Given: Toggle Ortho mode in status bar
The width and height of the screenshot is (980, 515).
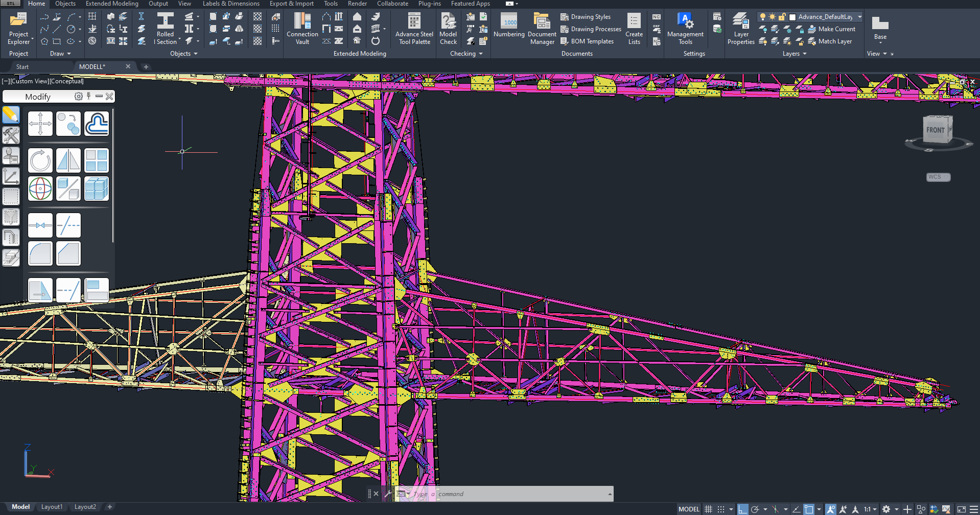Looking at the screenshot, I should [x=742, y=509].
